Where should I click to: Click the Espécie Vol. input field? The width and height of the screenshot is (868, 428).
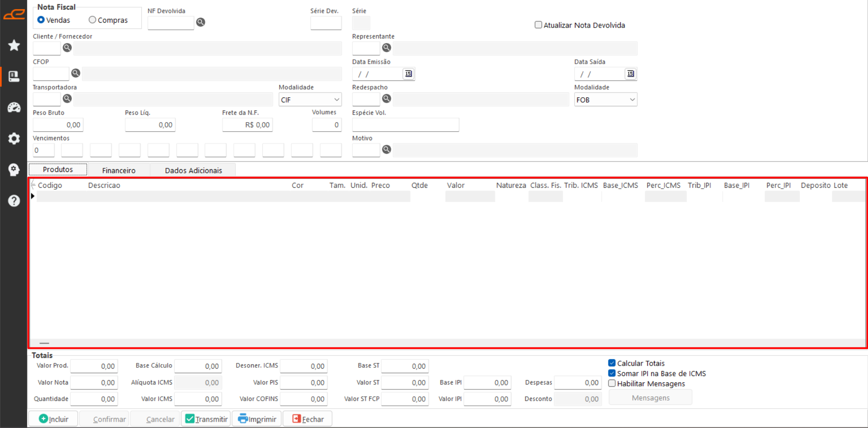tap(405, 125)
